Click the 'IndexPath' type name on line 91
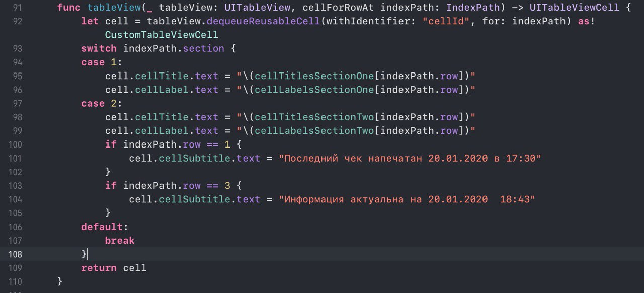The image size is (644, 293). tap(473, 8)
